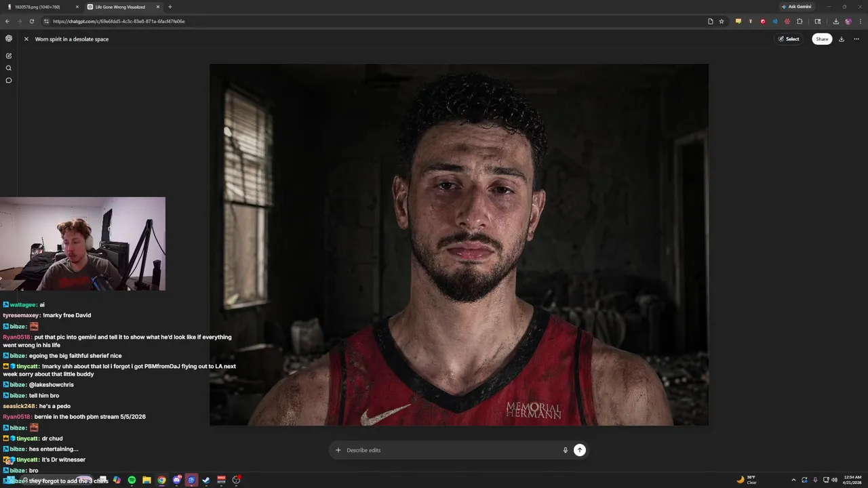
Task: Close the image viewer with the X icon
Action: click(x=26, y=39)
